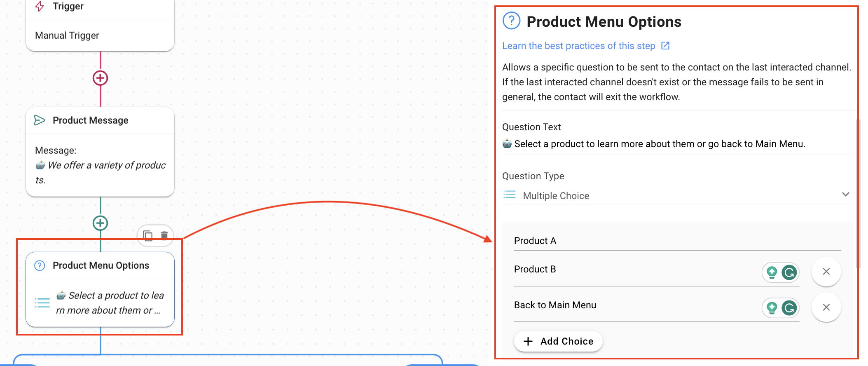Delete the Product Menu Options step
Image resolution: width=868 pixels, height=366 pixels.
[x=164, y=236]
